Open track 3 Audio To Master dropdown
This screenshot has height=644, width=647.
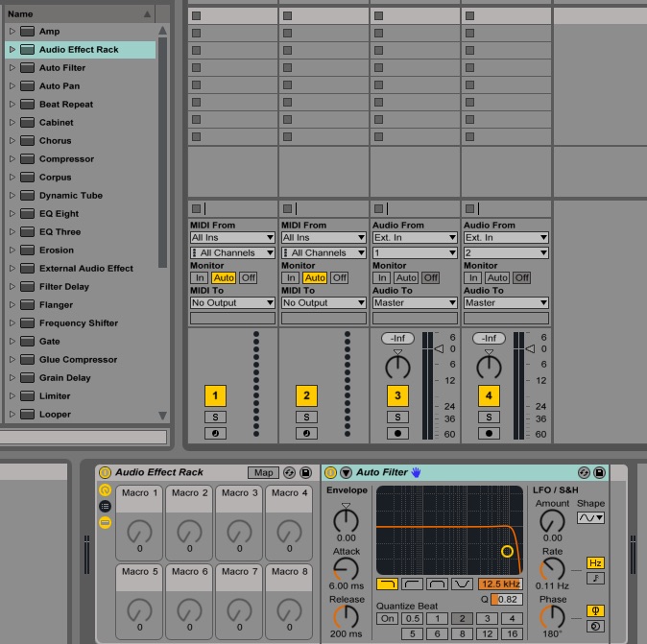point(415,303)
